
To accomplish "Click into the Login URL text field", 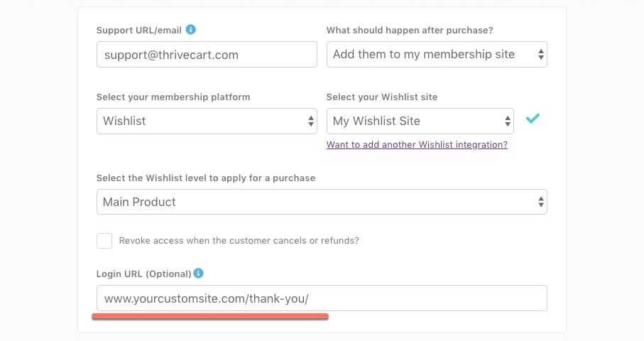I will [x=321, y=298].
